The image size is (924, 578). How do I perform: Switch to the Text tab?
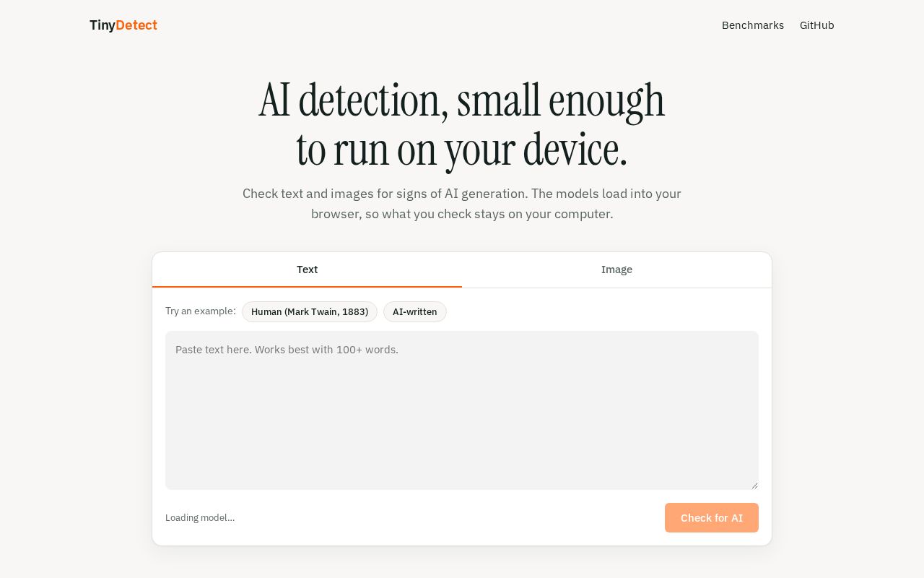(x=307, y=269)
